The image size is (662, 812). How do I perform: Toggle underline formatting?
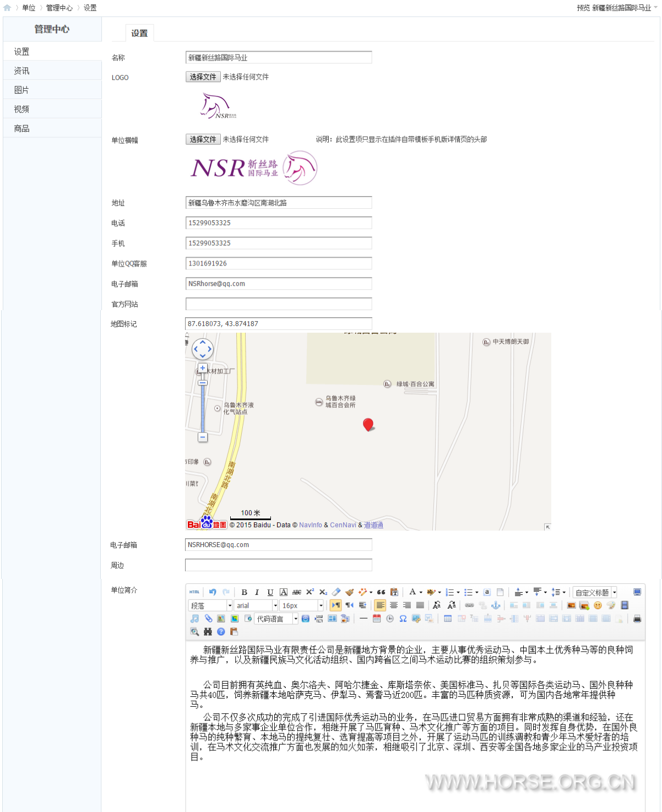(x=270, y=592)
